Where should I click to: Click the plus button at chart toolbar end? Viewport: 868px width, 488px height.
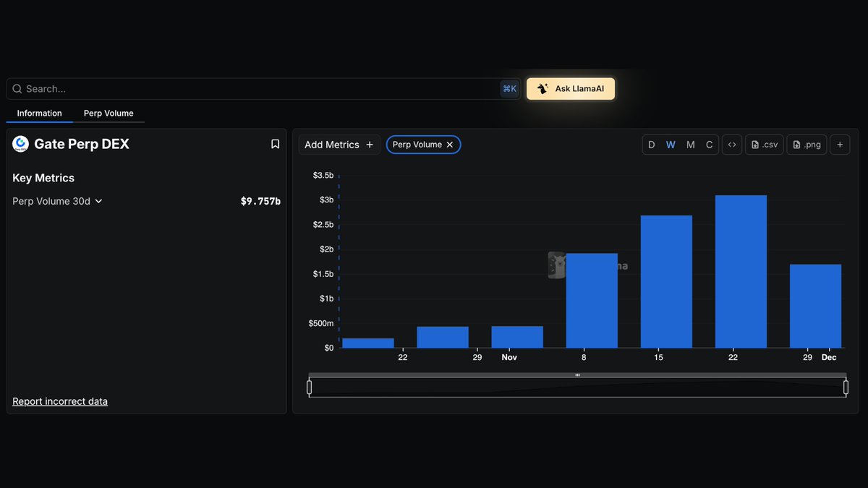tap(840, 145)
